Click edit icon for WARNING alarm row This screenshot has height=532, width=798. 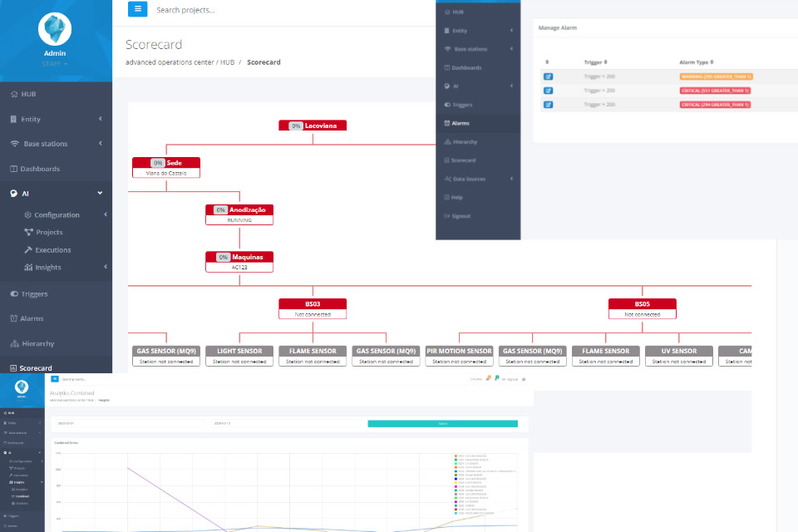pos(548,76)
